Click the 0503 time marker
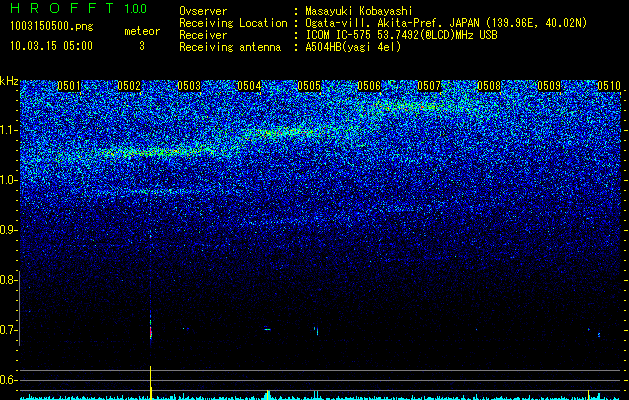The width and height of the screenshot is (629, 400). (x=189, y=86)
